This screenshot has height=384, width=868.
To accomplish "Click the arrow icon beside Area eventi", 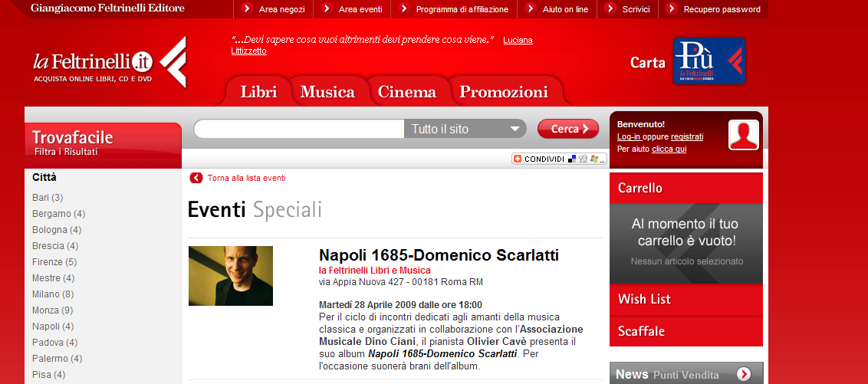I will point(327,8).
